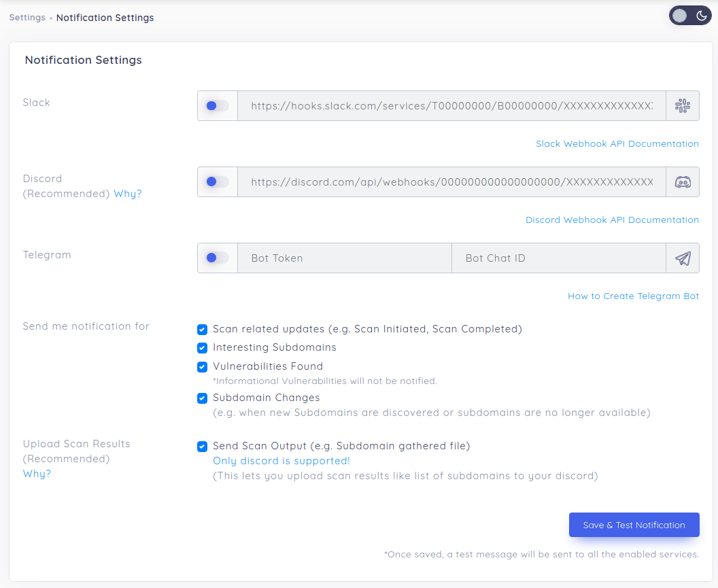Click Save & Test Notification button
Screen dimensions: 718x588
(x=634, y=525)
